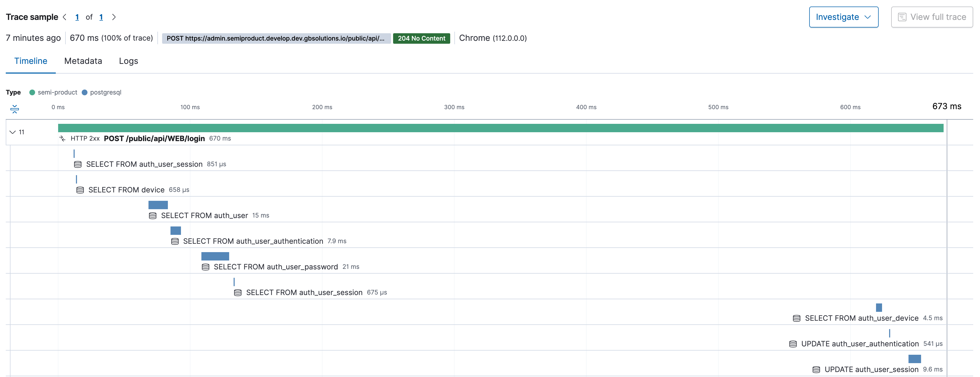Click the blue postgresql legend dot
This screenshot has width=980, height=377.
[x=84, y=92]
